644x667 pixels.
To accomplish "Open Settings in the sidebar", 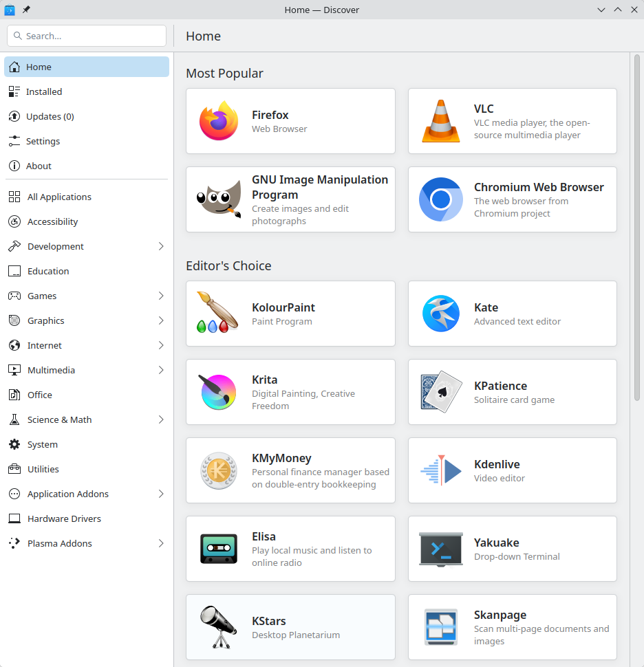I will (x=43, y=141).
